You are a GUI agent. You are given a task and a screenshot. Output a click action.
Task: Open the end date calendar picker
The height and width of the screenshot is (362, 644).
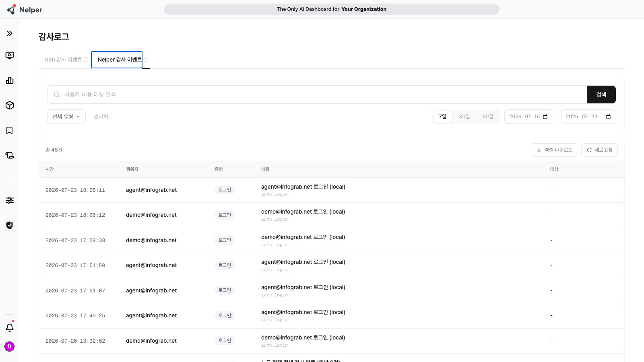click(x=608, y=117)
